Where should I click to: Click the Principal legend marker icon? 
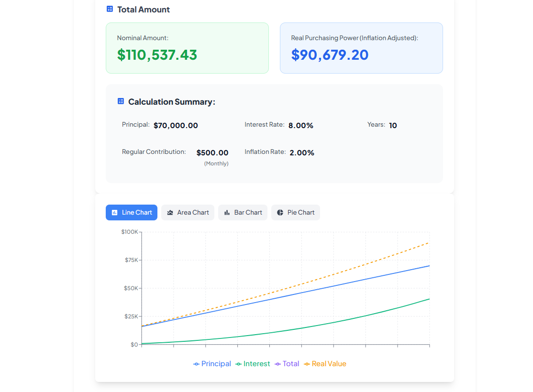(196, 363)
